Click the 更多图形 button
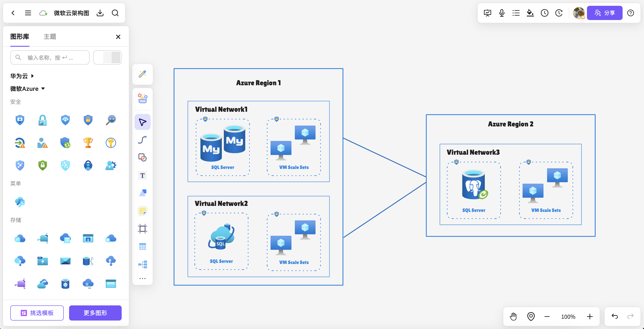This screenshot has height=329, width=644. [x=95, y=313]
